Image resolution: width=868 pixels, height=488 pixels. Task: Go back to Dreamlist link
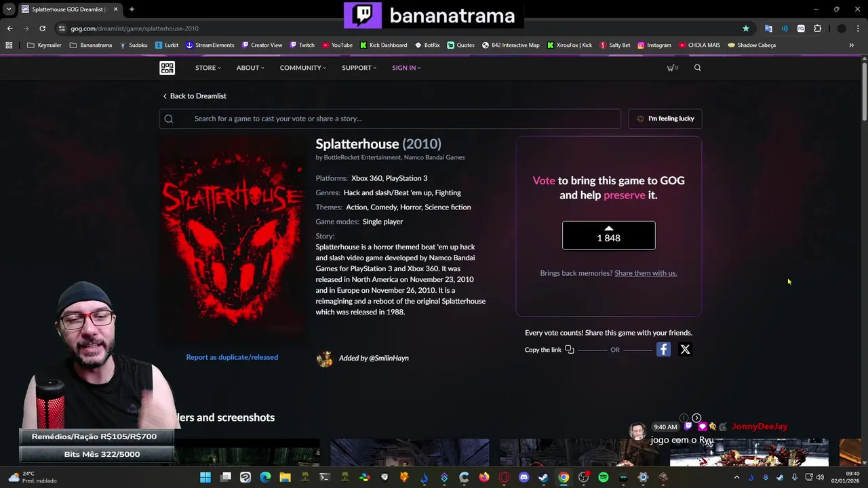(x=195, y=96)
